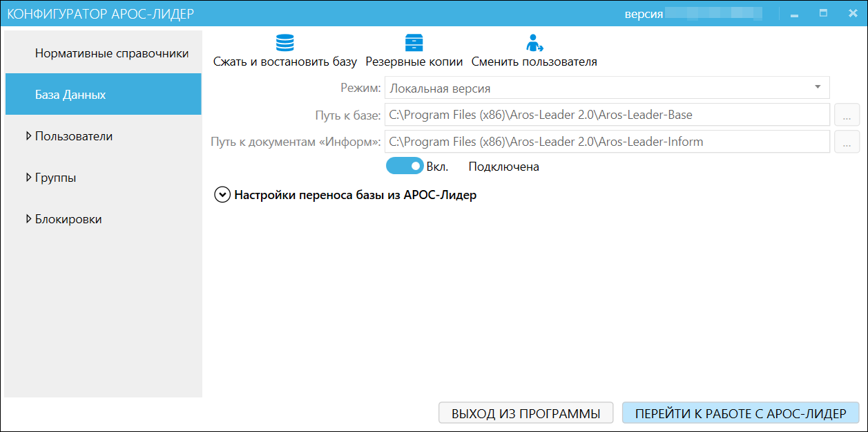Click the Сменить пользователя label
Image resolution: width=868 pixels, height=432 pixels.
coord(534,62)
